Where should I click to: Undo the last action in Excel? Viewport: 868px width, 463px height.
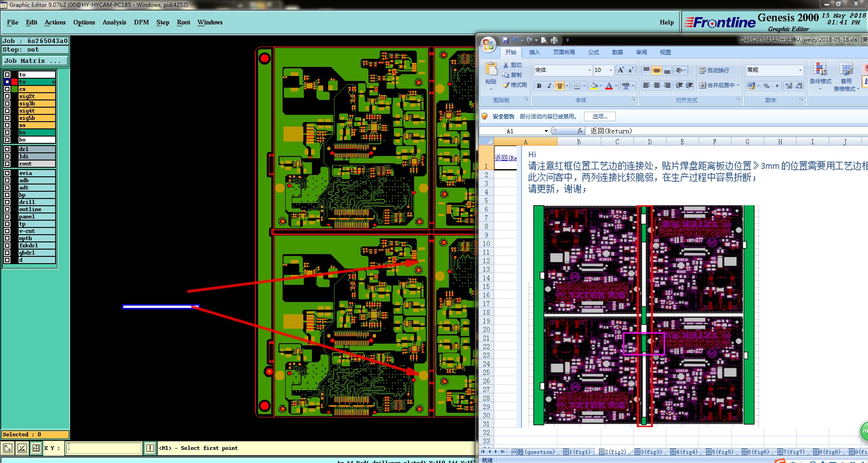click(515, 40)
